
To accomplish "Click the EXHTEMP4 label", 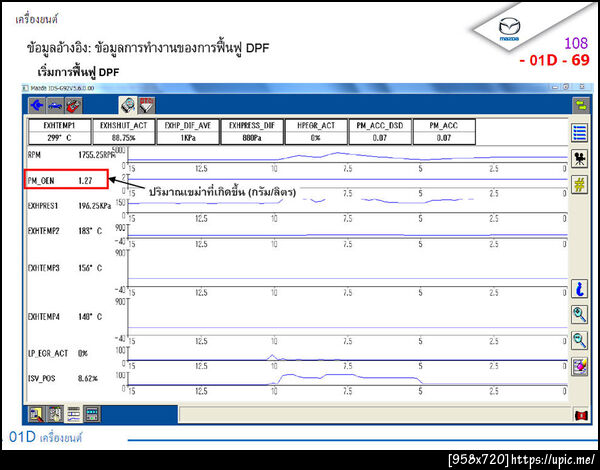I will click(44, 317).
